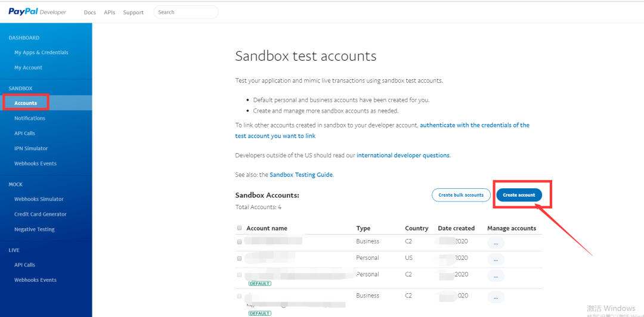The height and width of the screenshot is (317, 644).
Task: Click DEFAULT badge on Personal account
Action: point(260,283)
